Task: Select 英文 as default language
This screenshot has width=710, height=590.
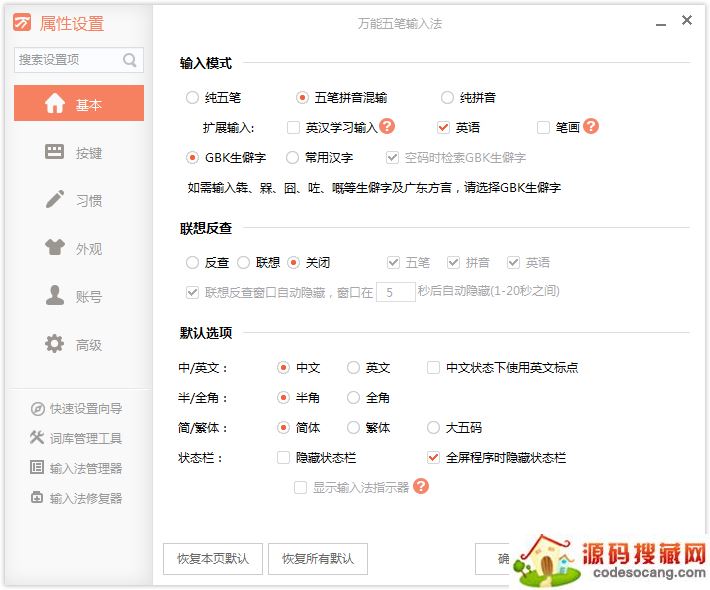Action: tap(353, 368)
